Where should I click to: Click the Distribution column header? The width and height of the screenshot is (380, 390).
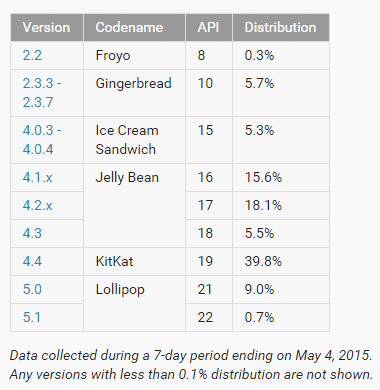[281, 27]
